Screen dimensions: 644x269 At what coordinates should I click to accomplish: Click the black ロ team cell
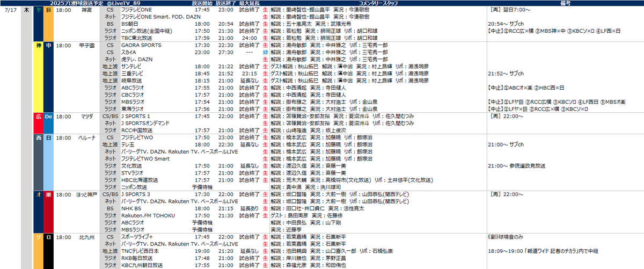click(x=48, y=251)
